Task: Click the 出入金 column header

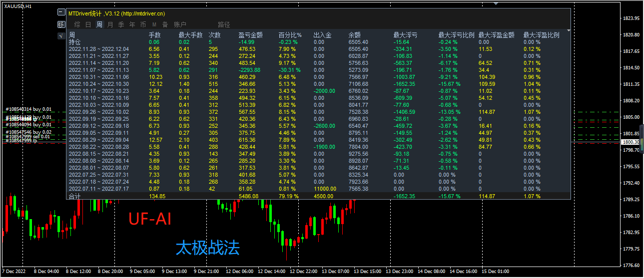Action: click(x=322, y=35)
